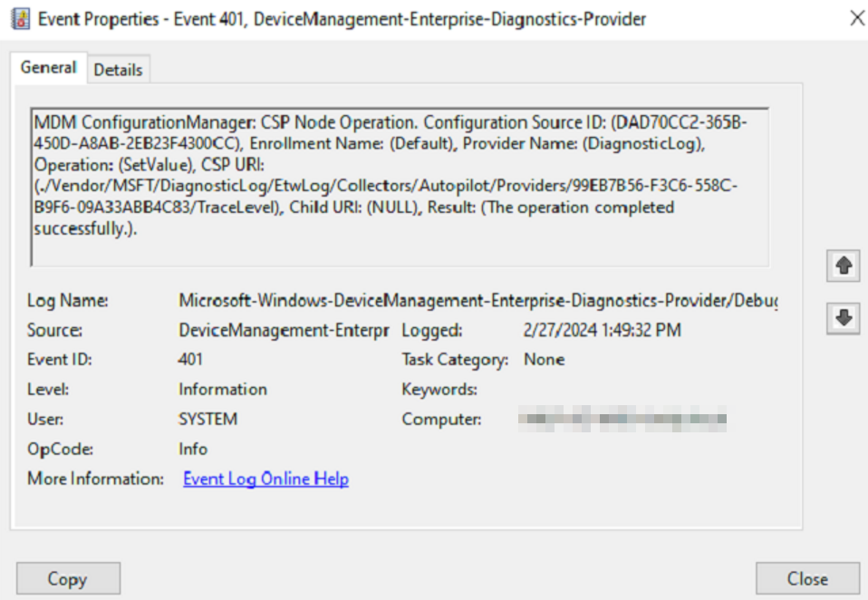Click the Log Name value field
Image resolution: width=868 pixels, height=600 pixels.
[x=477, y=300]
